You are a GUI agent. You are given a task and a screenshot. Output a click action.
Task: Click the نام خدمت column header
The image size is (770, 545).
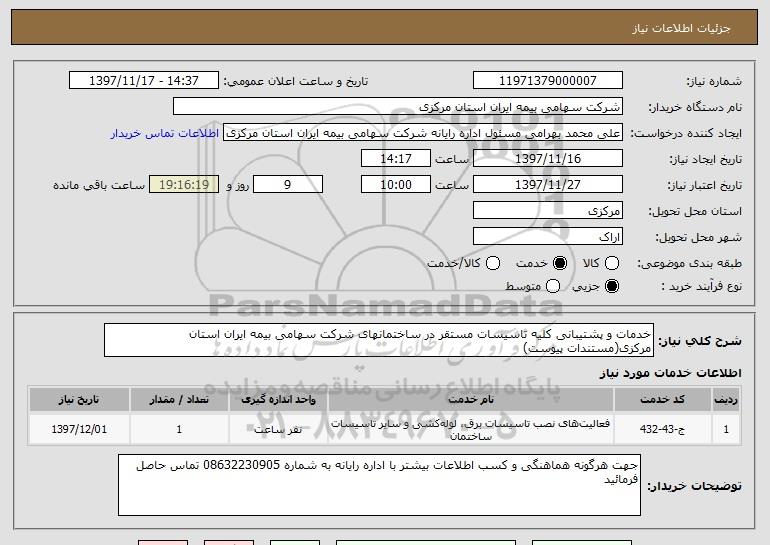coord(470,400)
